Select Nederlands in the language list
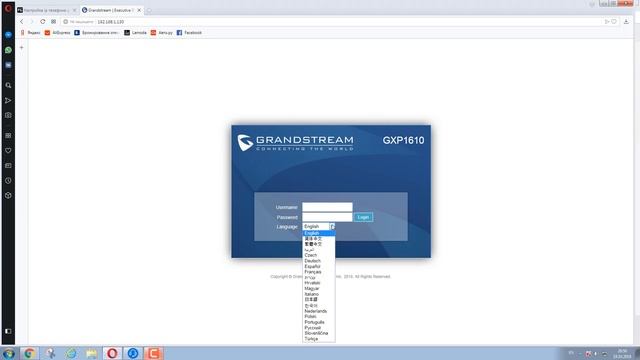This screenshot has height=360, width=640. click(319, 311)
